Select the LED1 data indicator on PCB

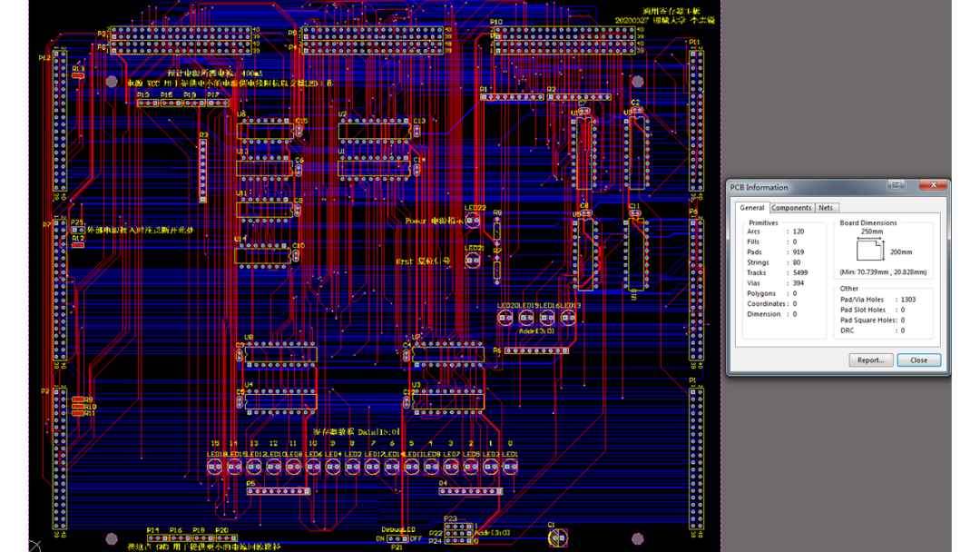pyautogui.click(x=511, y=467)
